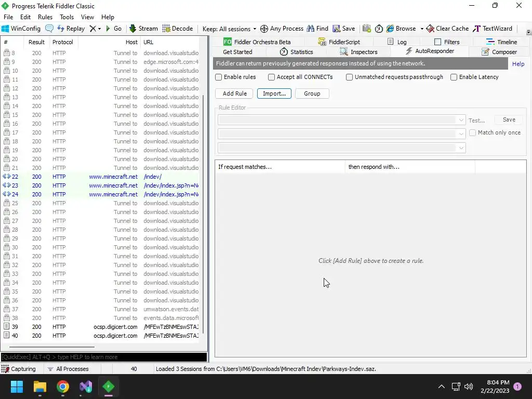Click the Save sessions toolbar icon
Image resolution: width=532 pixels, height=399 pixels.
[344, 29]
